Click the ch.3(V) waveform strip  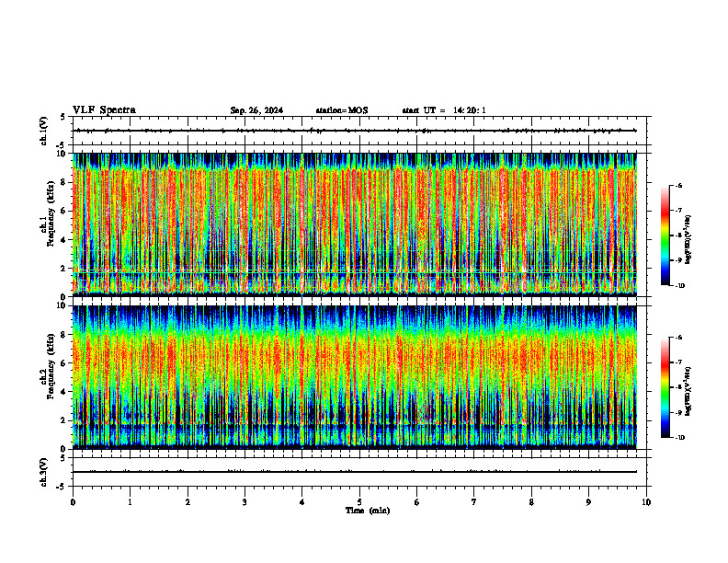359,472
